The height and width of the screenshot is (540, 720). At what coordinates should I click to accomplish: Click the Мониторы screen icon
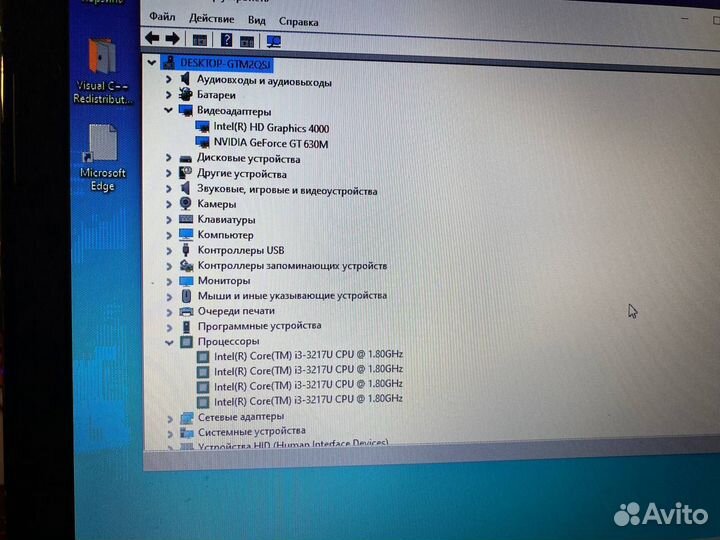pyautogui.click(x=186, y=281)
